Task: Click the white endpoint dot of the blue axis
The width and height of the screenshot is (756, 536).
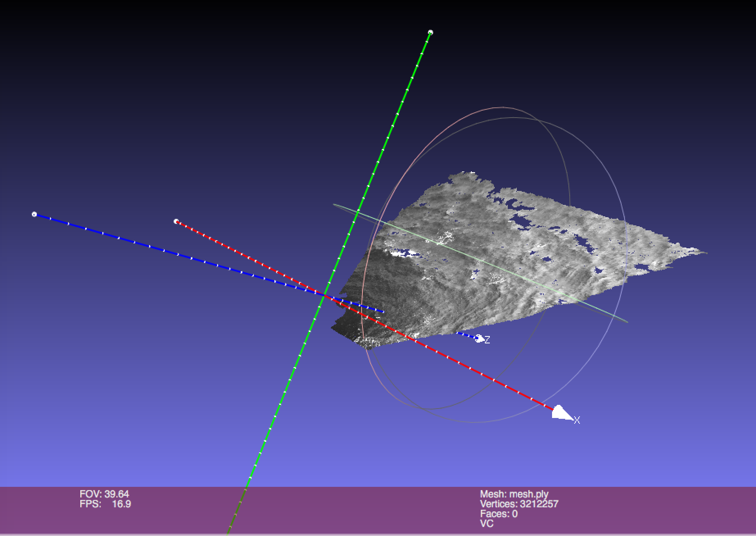Action: click(34, 214)
